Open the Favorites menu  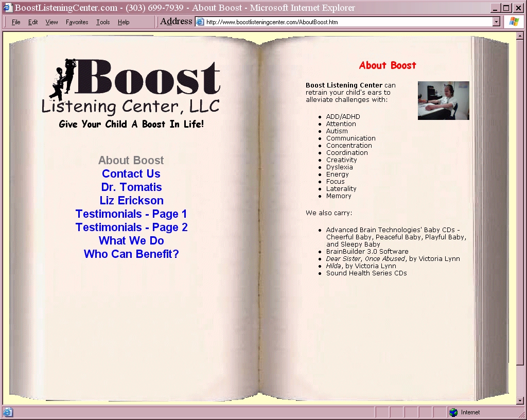[77, 22]
